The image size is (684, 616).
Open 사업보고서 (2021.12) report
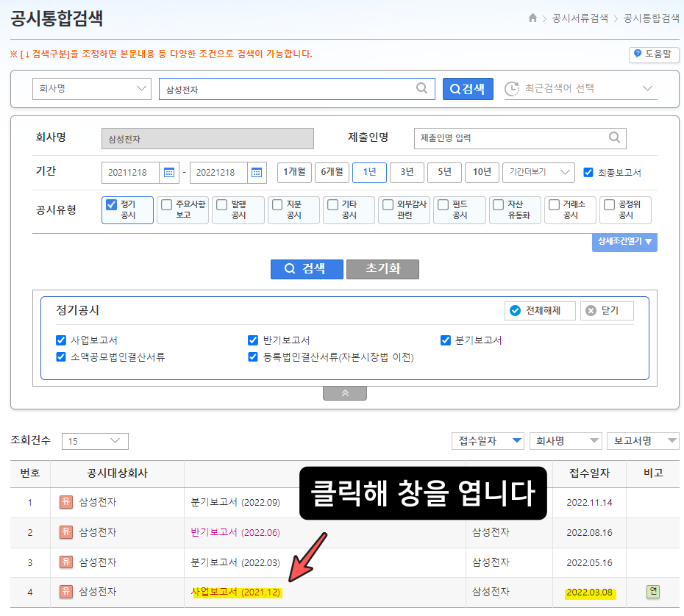click(235, 592)
